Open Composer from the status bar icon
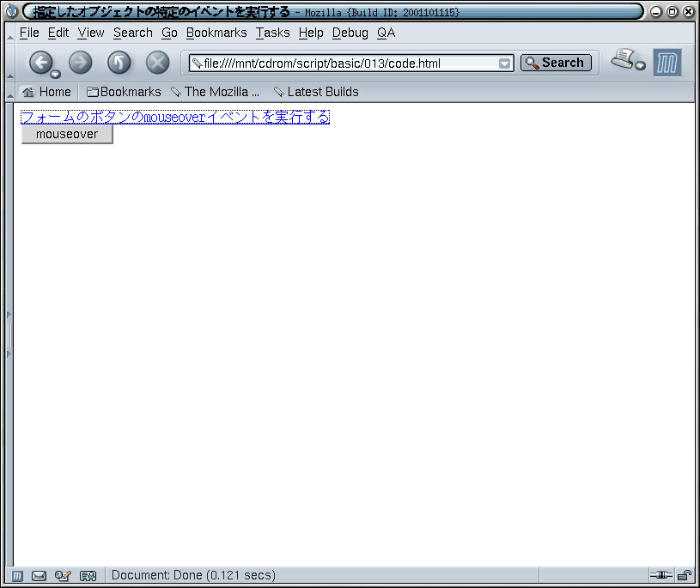 (x=63, y=576)
